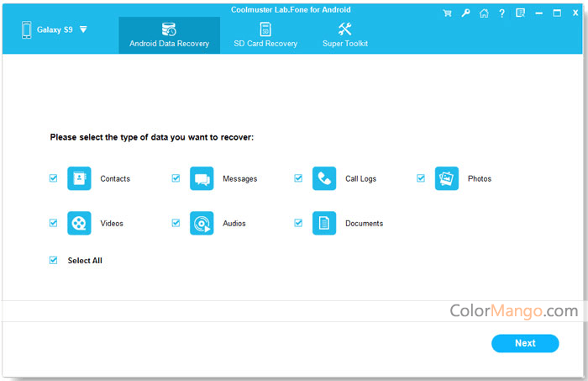Click the shopping cart purchase icon

448,13
